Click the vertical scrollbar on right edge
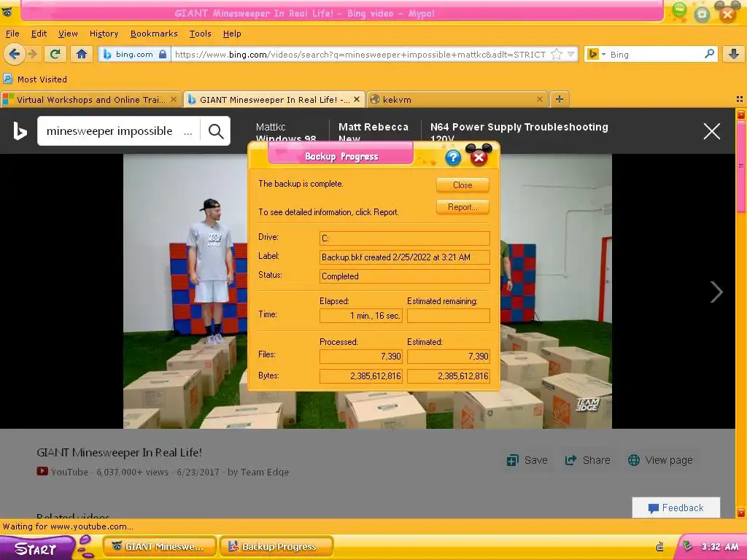This screenshot has width=747, height=560. coord(741,314)
